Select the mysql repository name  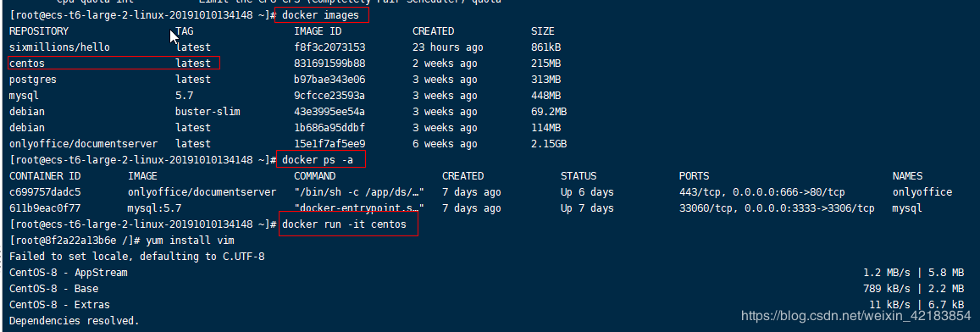pyautogui.click(x=24, y=96)
